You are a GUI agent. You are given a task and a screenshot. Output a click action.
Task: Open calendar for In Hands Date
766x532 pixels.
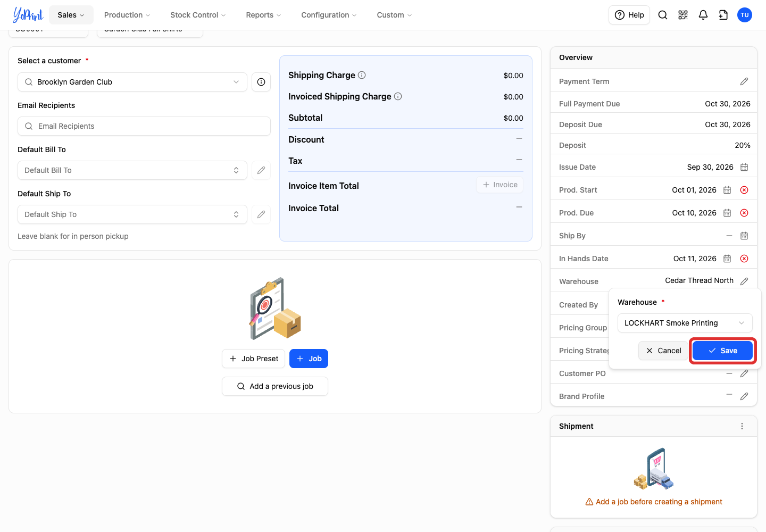pos(727,259)
